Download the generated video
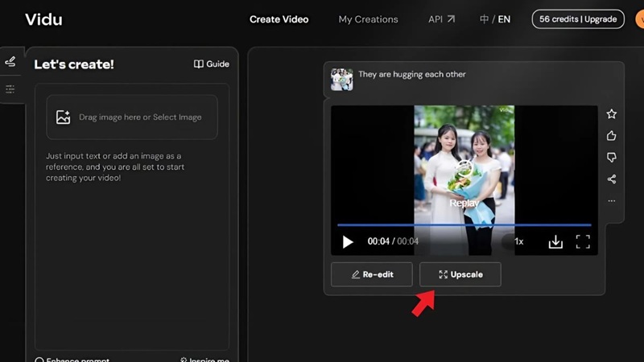Image resolution: width=644 pixels, height=362 pixels. (x=555, y=241)
